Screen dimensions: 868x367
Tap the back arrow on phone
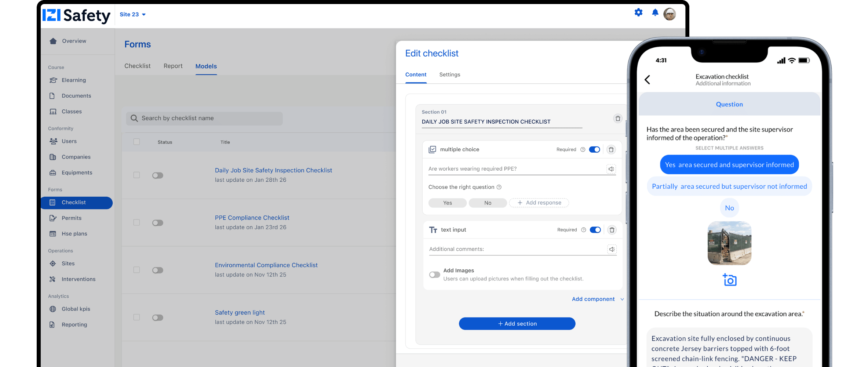point(648,80)
